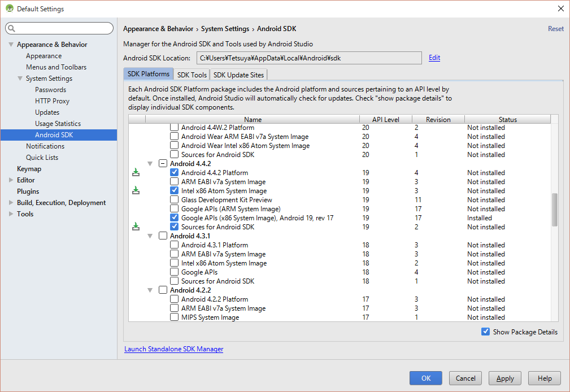This screenshot has width=570, height=392.
Task: Check Intel x86 Atom System Image under Android 4.3.1
Action: (x=175, y=263)
